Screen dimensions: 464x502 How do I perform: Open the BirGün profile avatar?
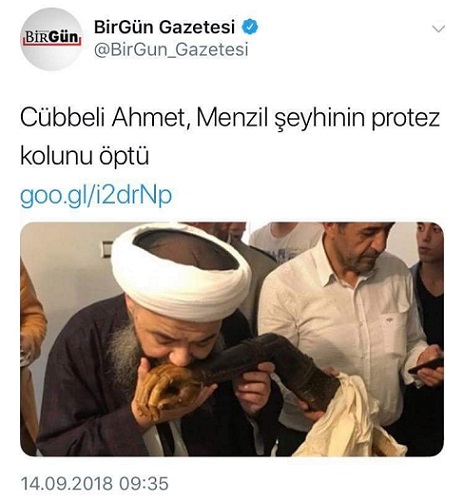[x=51, y=39]
